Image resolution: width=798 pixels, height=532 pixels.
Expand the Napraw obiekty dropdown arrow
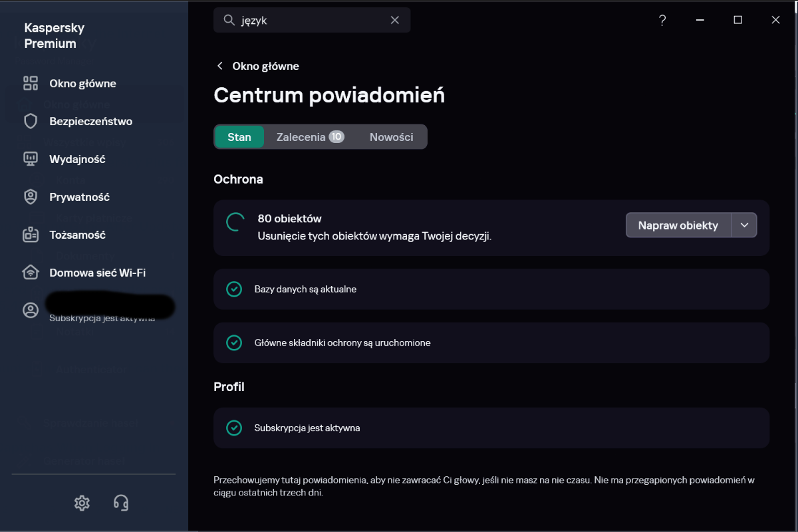click(x=744, y=225)
